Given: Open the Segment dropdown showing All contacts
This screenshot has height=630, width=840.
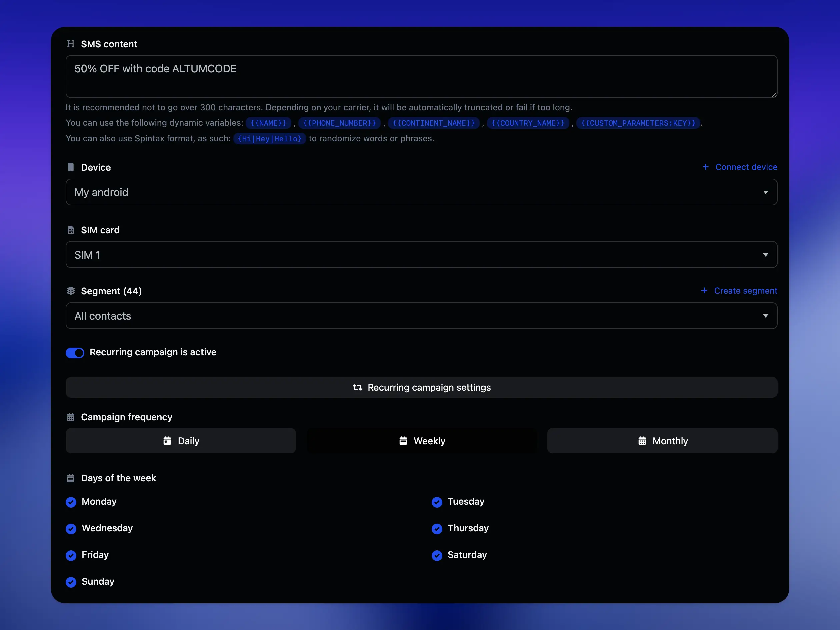Looking at the screenshot, I should [x=422, y=316].
